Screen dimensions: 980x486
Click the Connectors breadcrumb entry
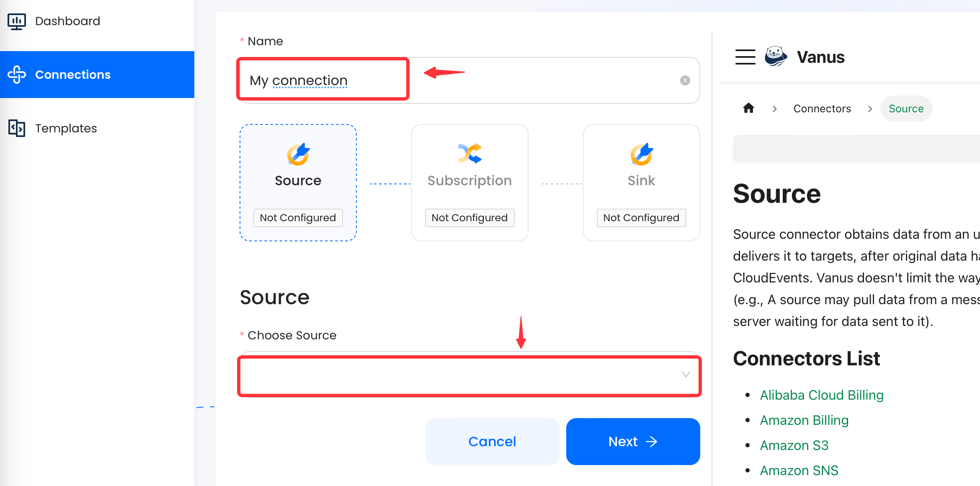coord(822,109)
